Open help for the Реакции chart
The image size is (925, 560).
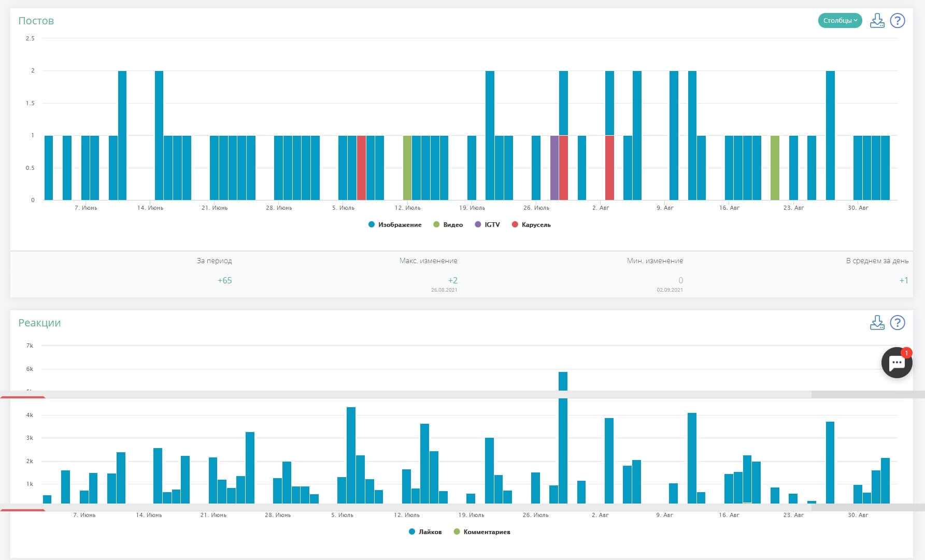click(898, 323)
